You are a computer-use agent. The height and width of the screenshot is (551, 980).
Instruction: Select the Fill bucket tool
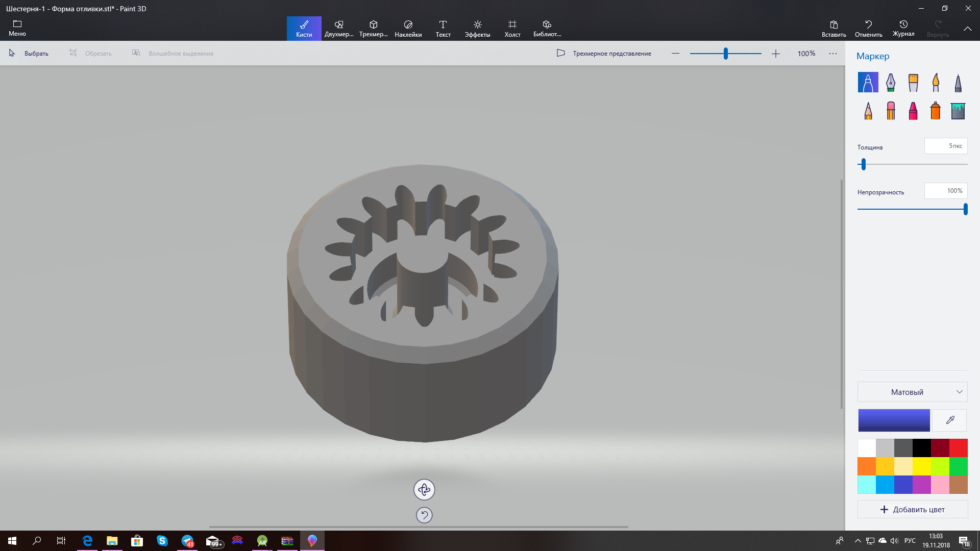(958, 111)
